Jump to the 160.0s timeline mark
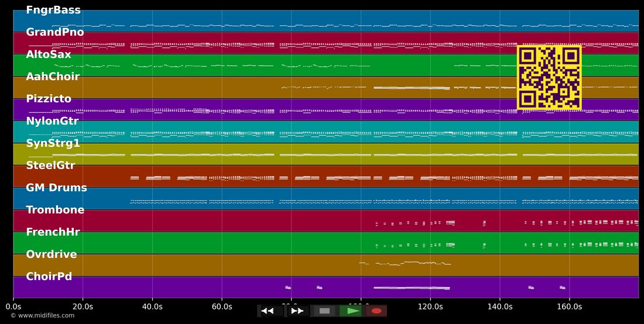Viewport: 644px width, 324px height. pyautogui.click(x=569, y=306)
